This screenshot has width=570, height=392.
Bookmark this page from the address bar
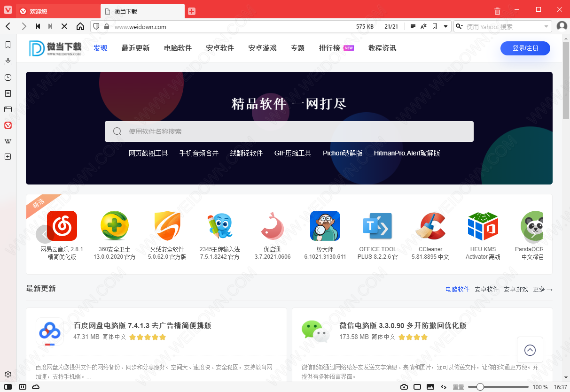pos(435,26)
